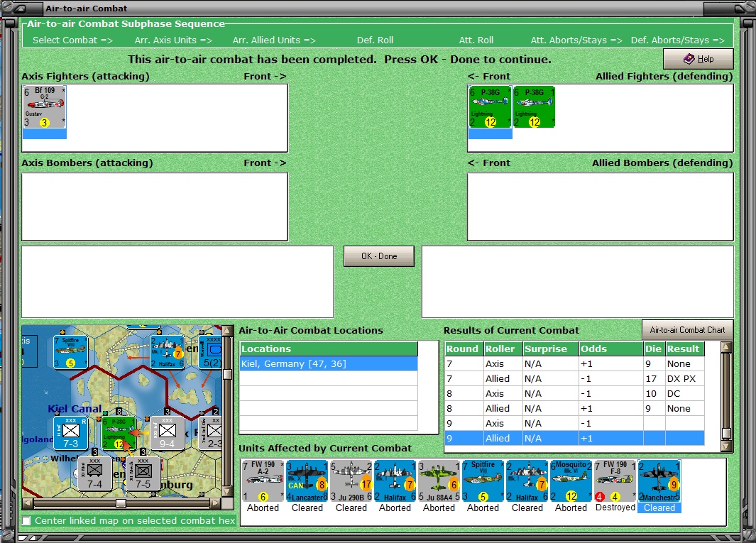Click the Ju 290B cleared unit

click(x=351, y=481)
